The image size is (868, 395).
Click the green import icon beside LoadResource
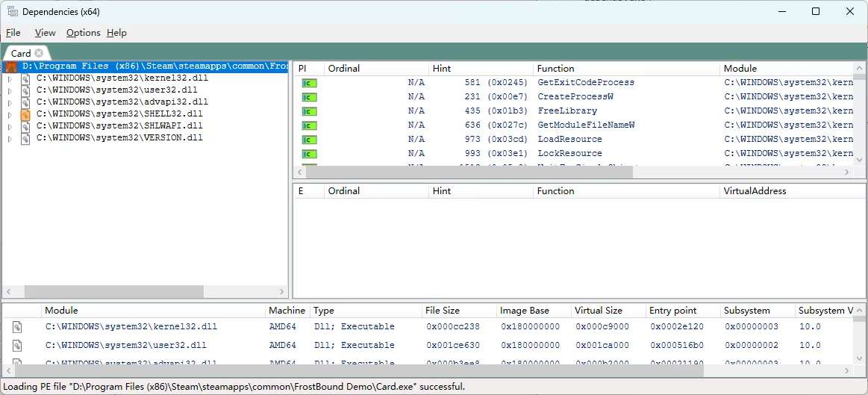click(309, 140)
